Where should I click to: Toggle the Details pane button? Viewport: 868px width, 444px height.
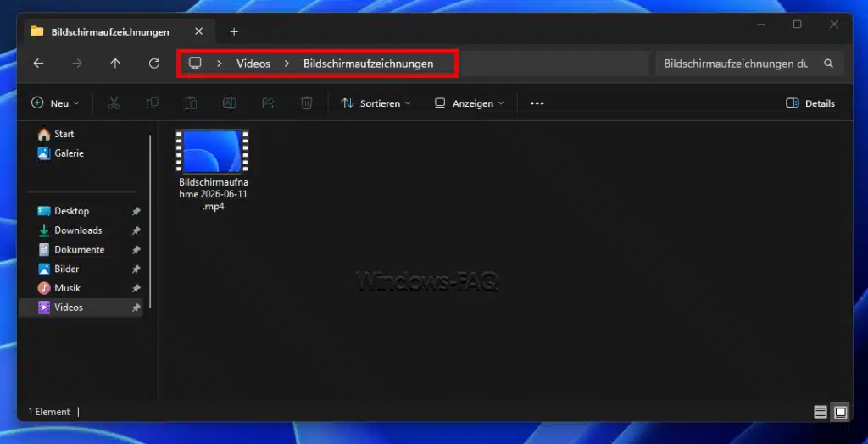click(810, 103)
